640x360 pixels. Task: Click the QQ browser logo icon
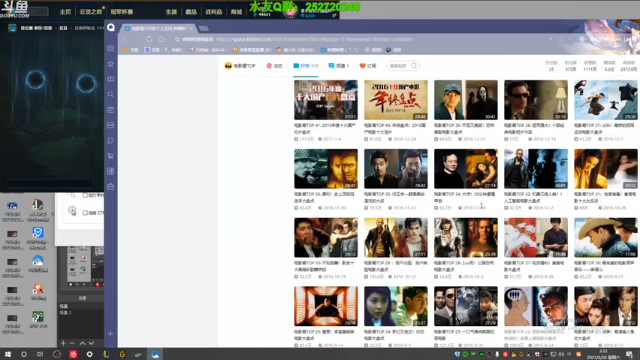pos(111,27)
